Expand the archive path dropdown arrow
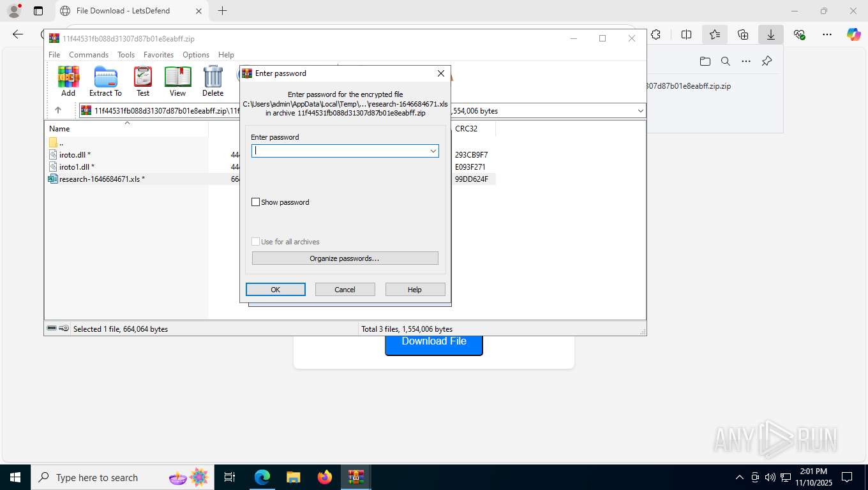 pyautogui.click(x=640, y=110)
